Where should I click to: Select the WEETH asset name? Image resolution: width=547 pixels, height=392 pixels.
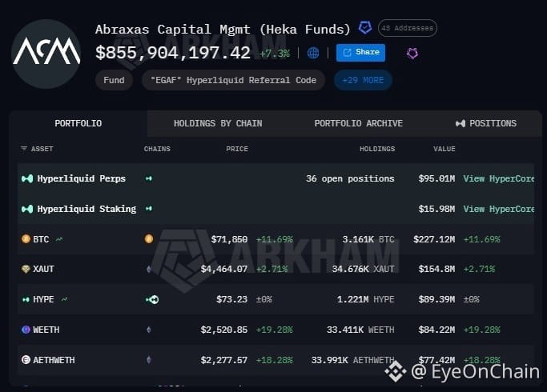click(46, 330)
